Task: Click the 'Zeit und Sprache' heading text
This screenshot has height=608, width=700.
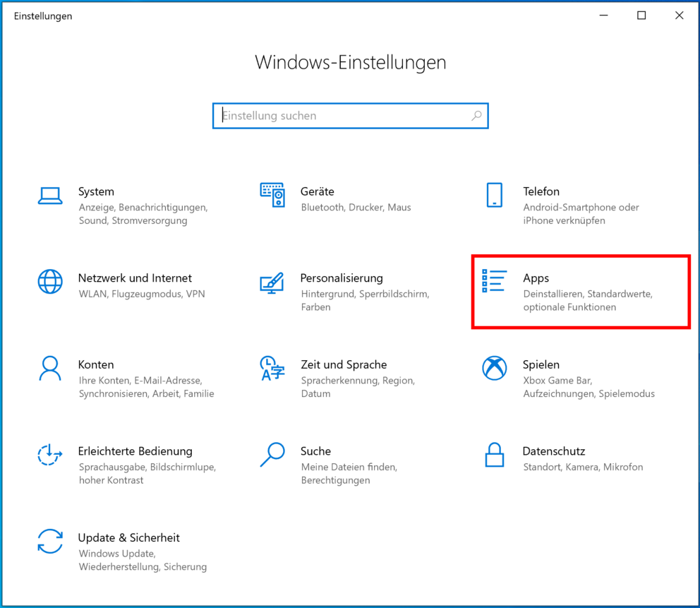Action: (344, 364)
